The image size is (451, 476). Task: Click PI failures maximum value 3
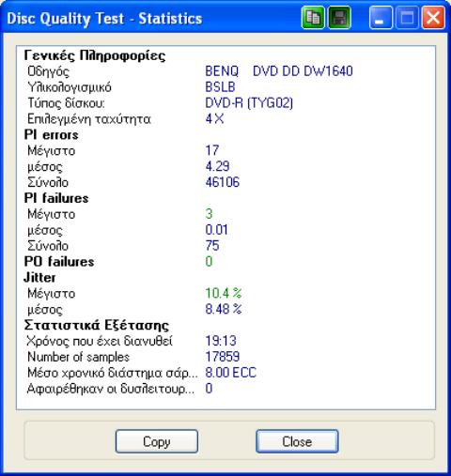(209, 214)
